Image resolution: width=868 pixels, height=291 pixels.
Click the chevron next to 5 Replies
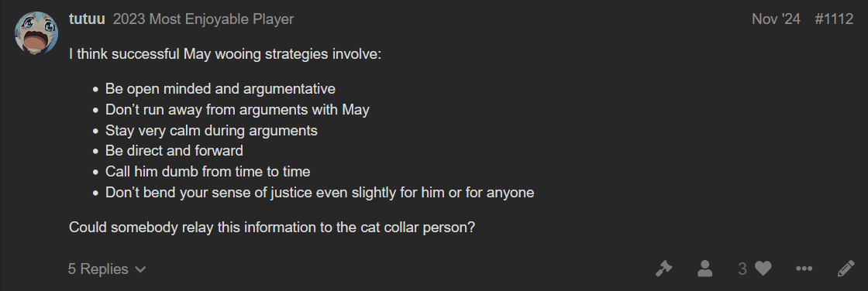pos(140,270)
